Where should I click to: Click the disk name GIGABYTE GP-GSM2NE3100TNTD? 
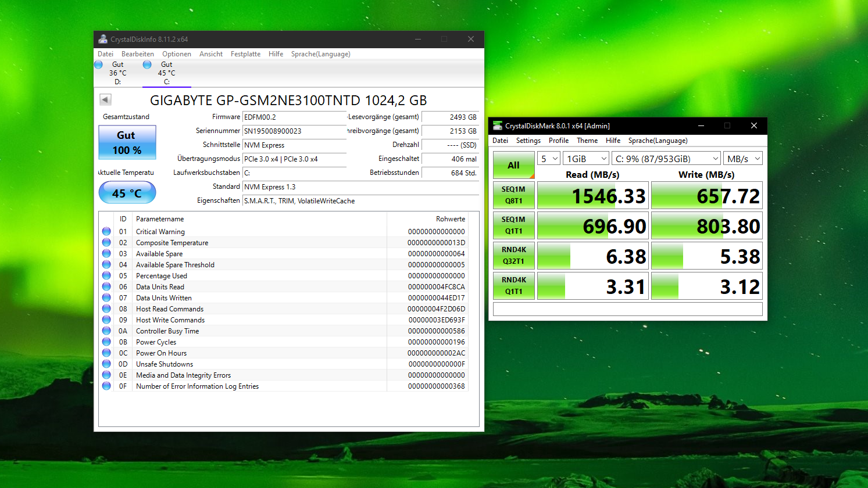(x=288, y=100)
